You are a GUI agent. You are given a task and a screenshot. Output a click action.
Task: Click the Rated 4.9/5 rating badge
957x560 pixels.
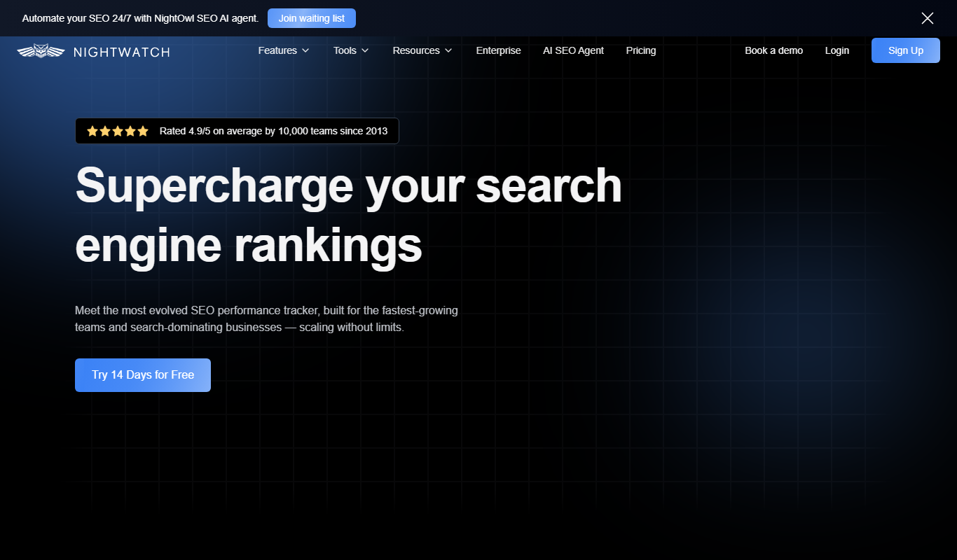click(x=237, y=131)
